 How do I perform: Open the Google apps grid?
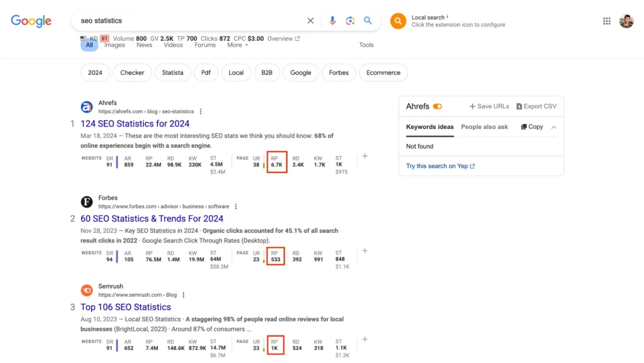(607, 21)
